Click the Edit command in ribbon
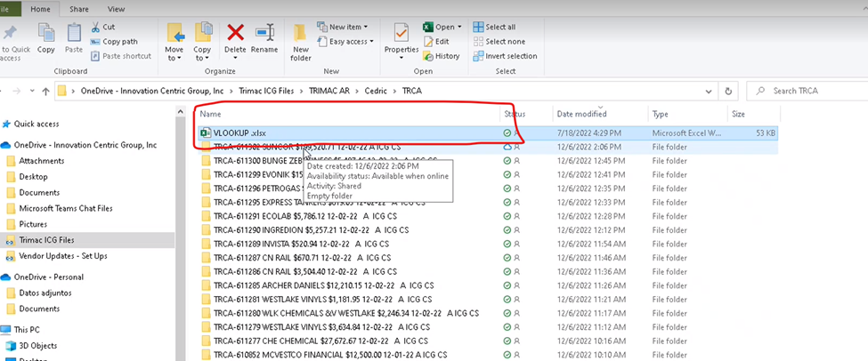The width and height of the screenshot is (868, 361). click(x=436, y=42)
